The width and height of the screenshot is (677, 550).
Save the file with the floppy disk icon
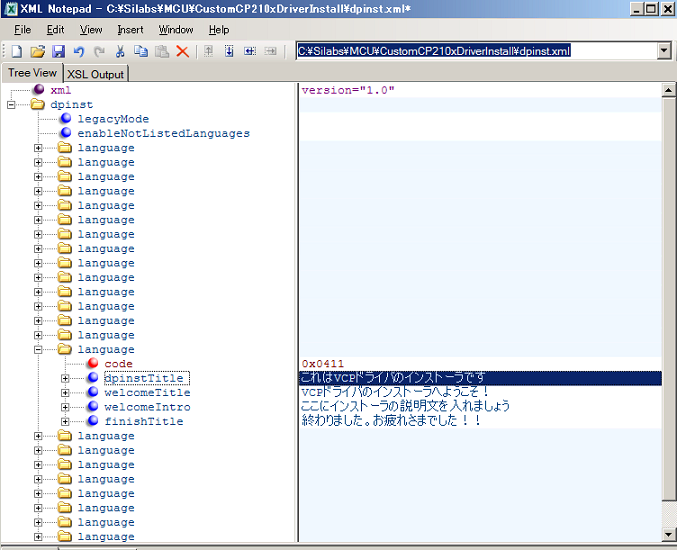(x=58, y=51)
